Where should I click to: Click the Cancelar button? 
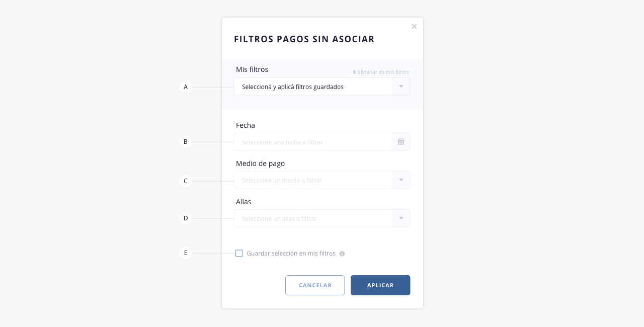click(x=315, y=285)
